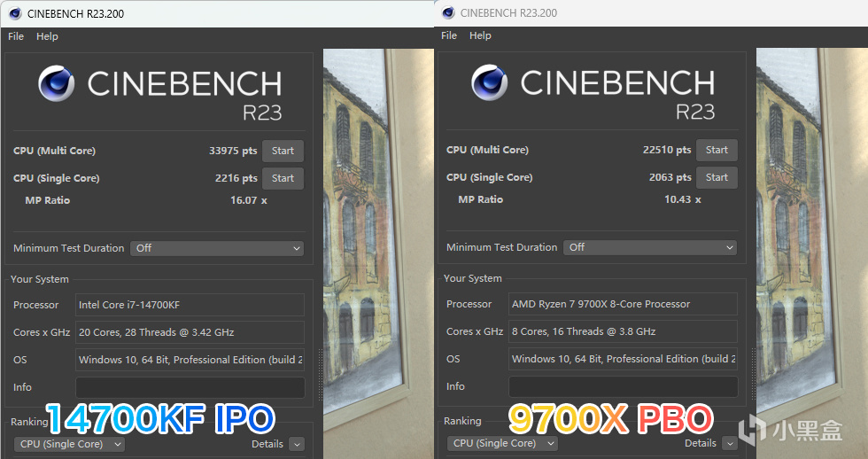Click render preview image in right window

[x=812, y=253]
